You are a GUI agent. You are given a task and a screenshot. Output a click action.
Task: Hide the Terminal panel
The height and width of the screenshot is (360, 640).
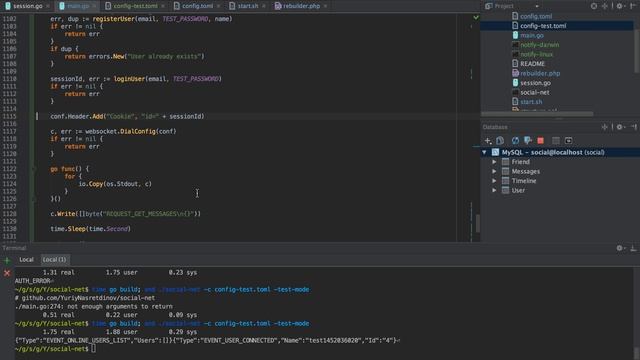point(633,248)
